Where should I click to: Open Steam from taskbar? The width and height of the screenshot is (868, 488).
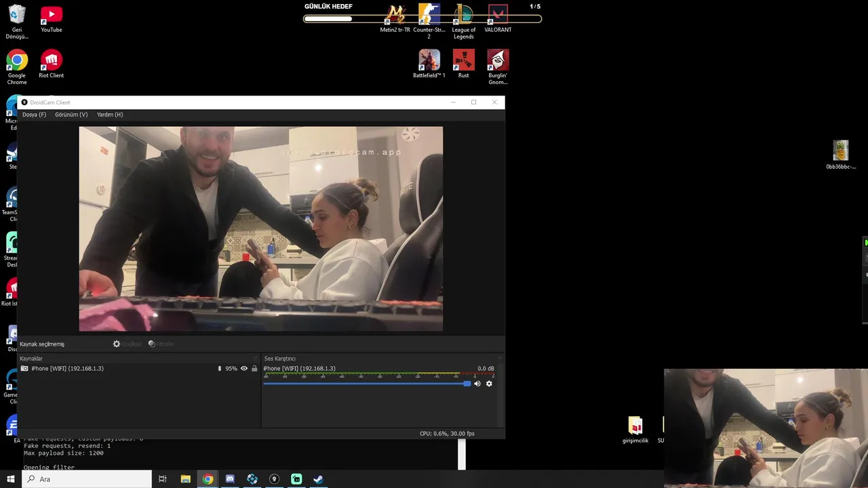pos(318,479)
